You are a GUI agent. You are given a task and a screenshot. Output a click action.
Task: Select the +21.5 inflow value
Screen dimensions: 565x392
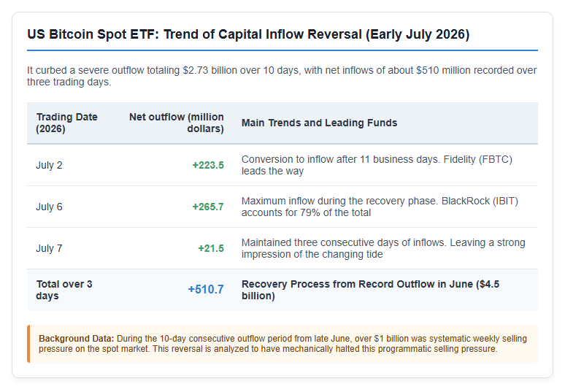[211, 248]
